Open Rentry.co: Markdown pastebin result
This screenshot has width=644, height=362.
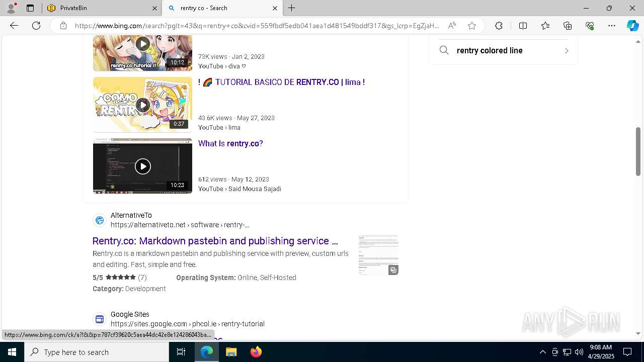pos(215,241)
